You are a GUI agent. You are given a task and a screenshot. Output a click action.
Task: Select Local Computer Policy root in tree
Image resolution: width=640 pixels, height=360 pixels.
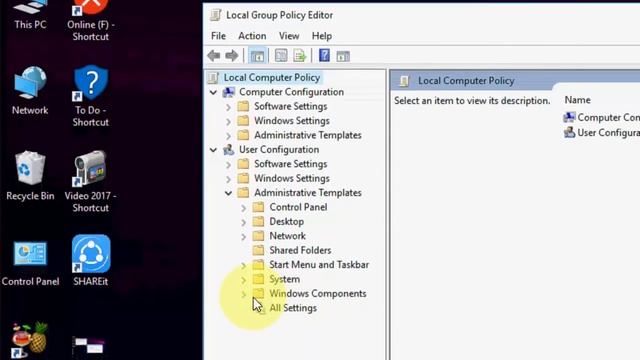pos(271,78)
